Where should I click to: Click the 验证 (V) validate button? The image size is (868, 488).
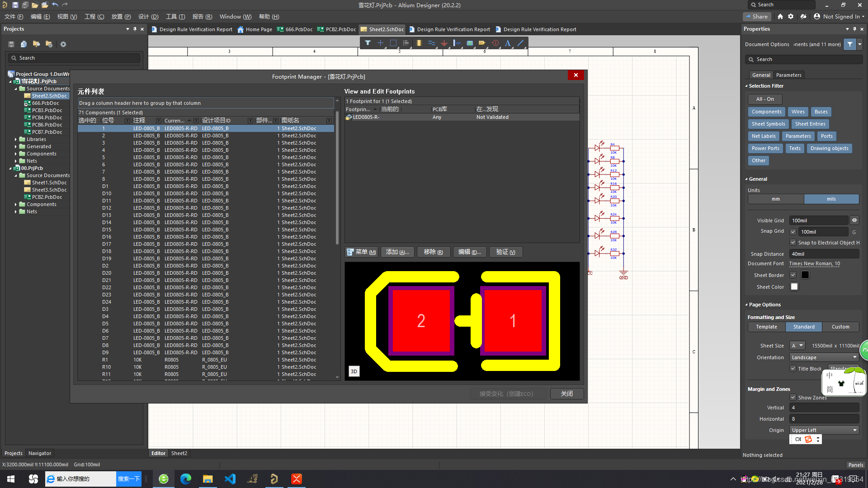point(506,252)
